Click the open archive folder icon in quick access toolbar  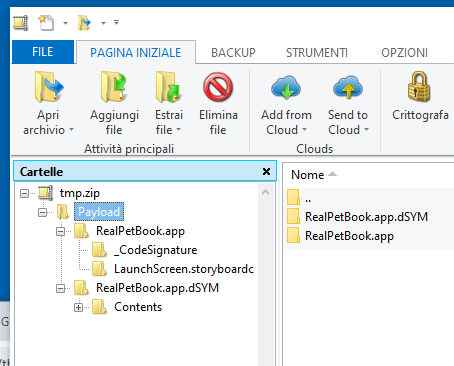(x=84, y=23)
